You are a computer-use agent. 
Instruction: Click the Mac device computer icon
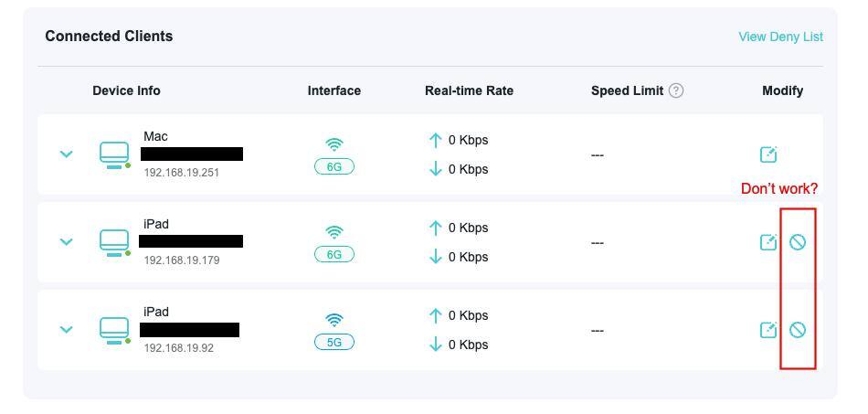point(114,154)
